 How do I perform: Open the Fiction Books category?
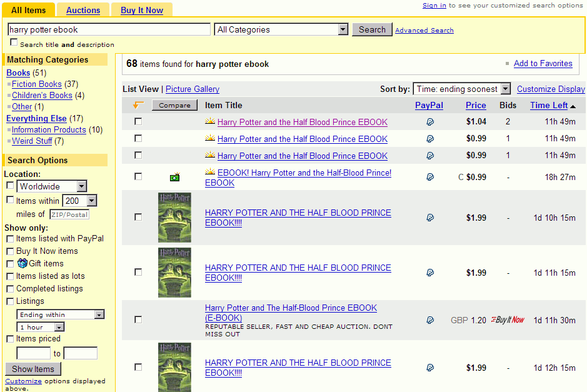37,84
